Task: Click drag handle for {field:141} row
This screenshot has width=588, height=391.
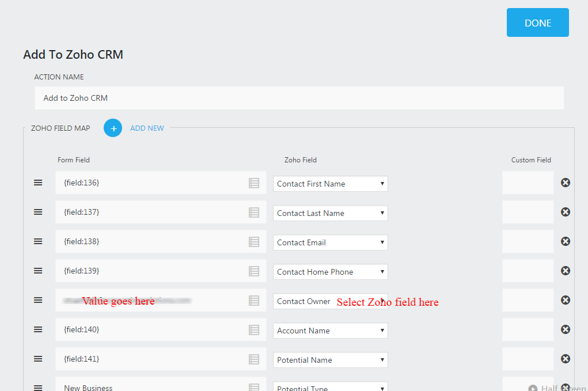Action: tap(38, 359)
